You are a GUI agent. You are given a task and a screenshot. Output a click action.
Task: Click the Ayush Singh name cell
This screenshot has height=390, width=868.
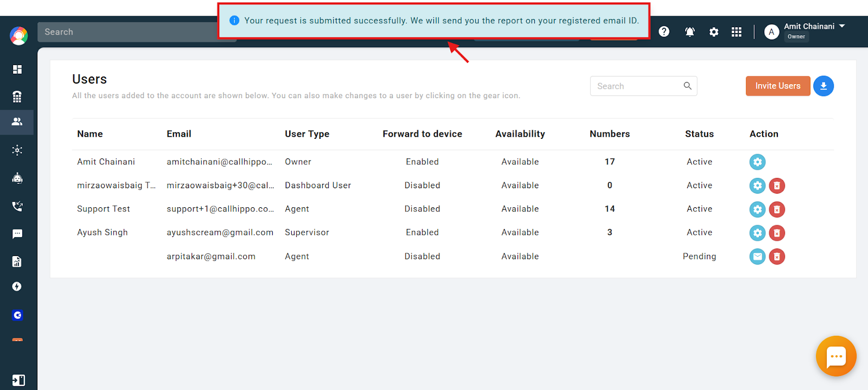point(103,232)
